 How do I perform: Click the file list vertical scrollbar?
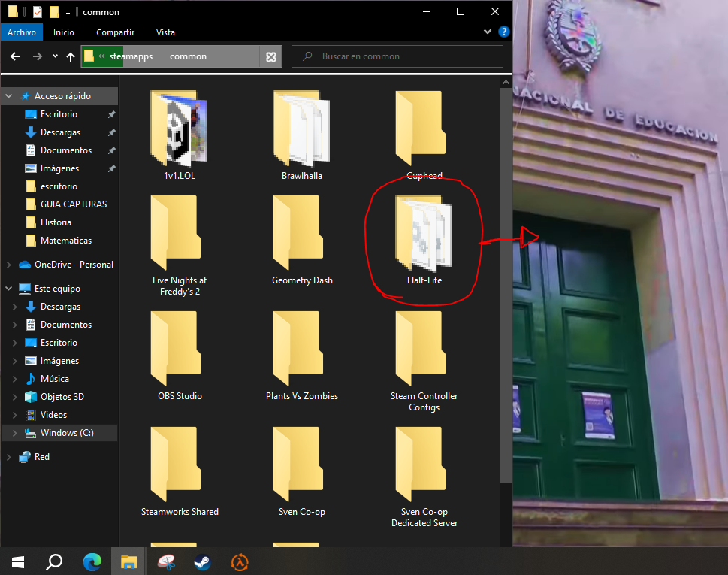tap(506, 284)
